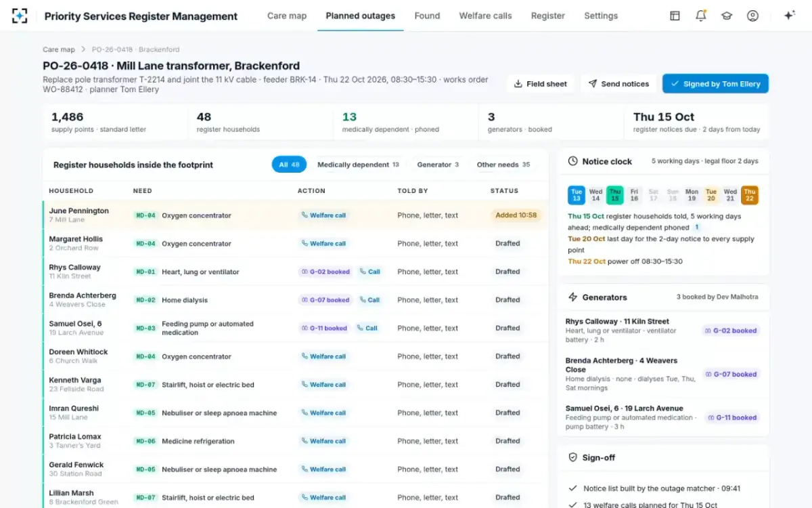Click the 1,486 supply points stat
The image size is (812, 508).
[x=115, y=122]
